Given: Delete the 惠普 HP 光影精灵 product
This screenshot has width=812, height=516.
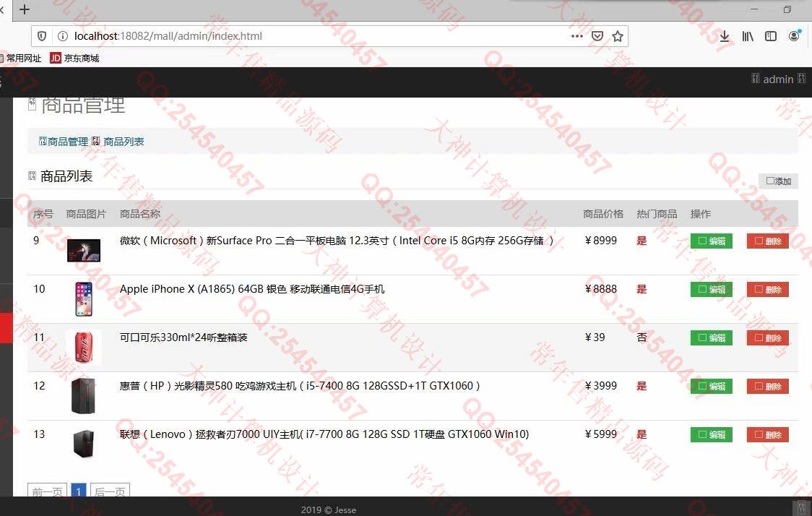Looking at the screenshot, I should tap(767, 386).
